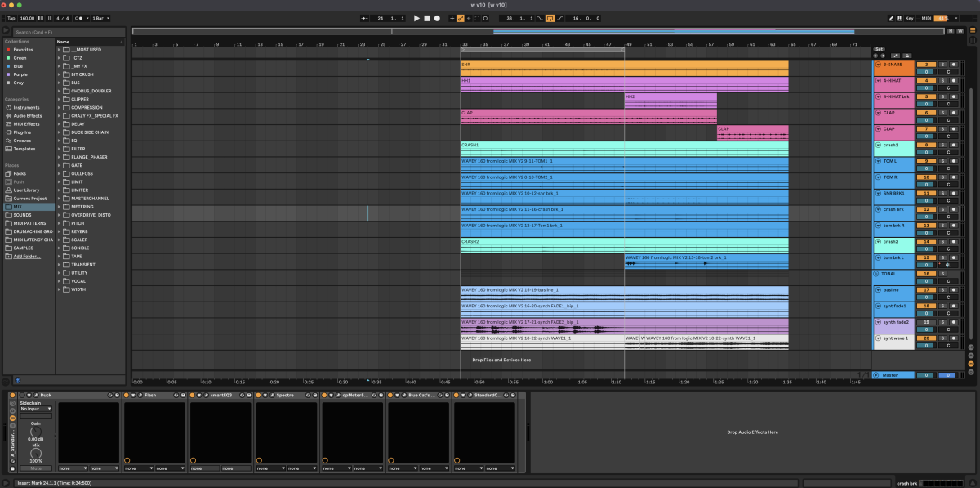Screen dimensions: 980x488
Task: Enable Key map mode
Action: tap(910, 17)
